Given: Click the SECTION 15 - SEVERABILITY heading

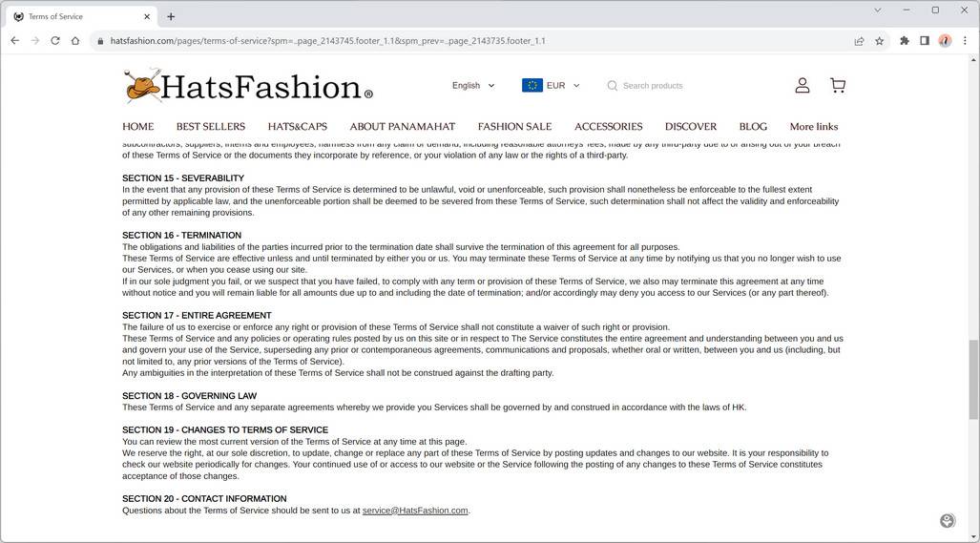Looking at the screenshot, I should (x=183, y=178).
